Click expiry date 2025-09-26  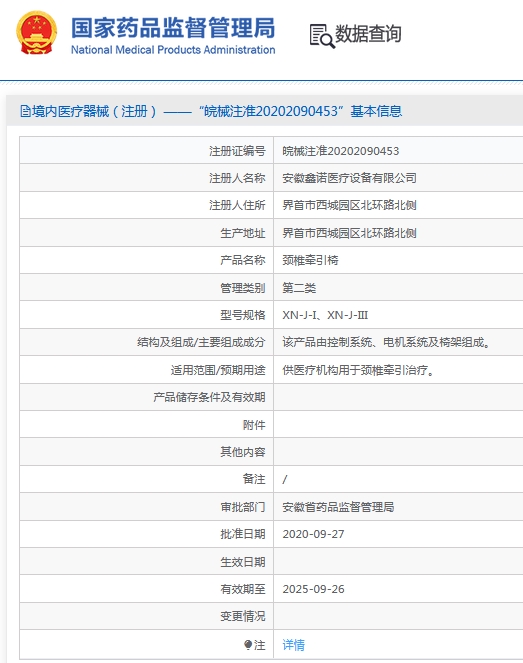tap(313, 589)
